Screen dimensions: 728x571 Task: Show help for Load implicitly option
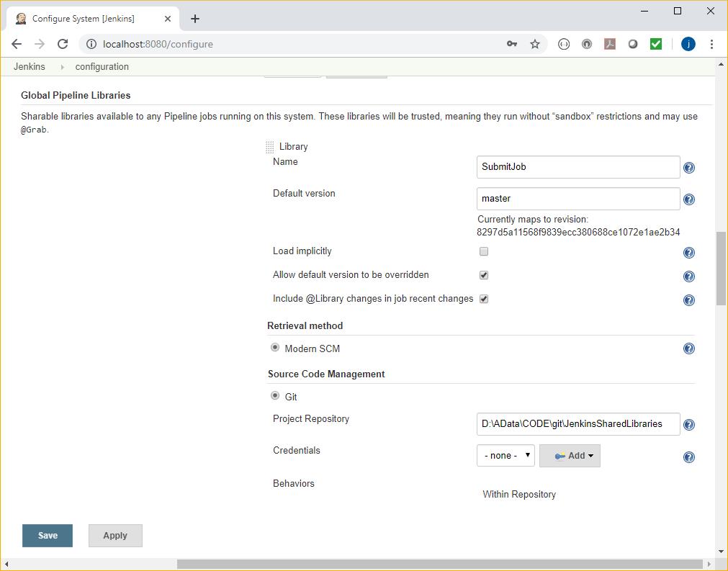coord(689,253)
